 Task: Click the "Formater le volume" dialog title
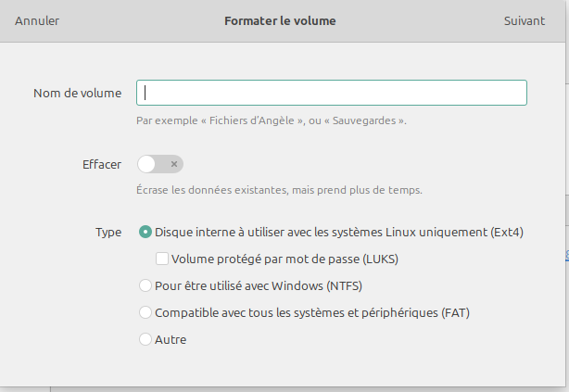(280, 20)
